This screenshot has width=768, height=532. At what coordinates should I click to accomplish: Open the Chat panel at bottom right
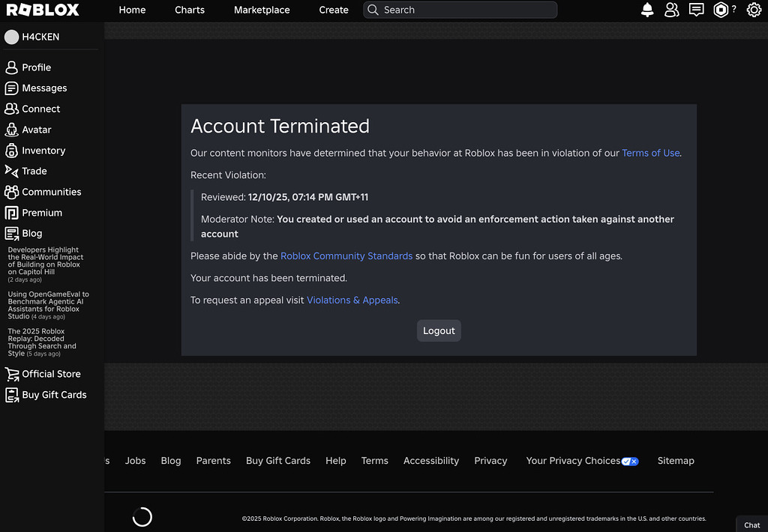[751, 525]
